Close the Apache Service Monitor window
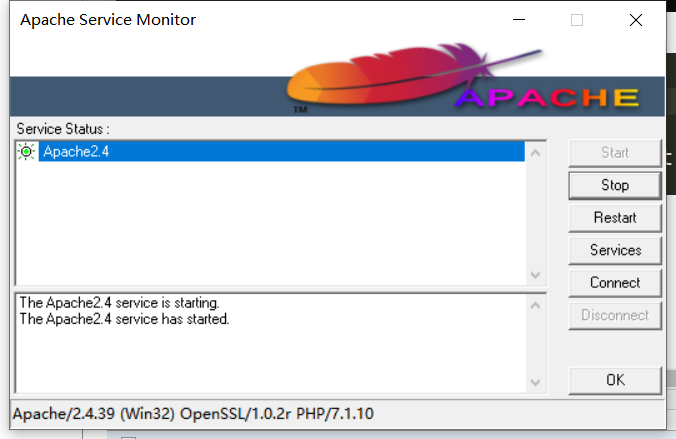 (x=635, y=20)
